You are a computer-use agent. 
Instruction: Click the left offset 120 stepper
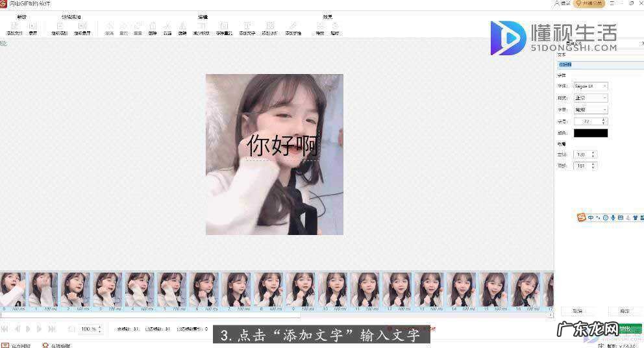tap(585, 155)
